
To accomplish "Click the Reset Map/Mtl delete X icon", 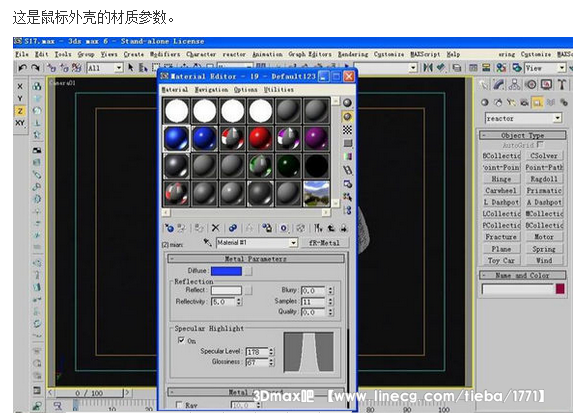I will (x=216, y=228).
